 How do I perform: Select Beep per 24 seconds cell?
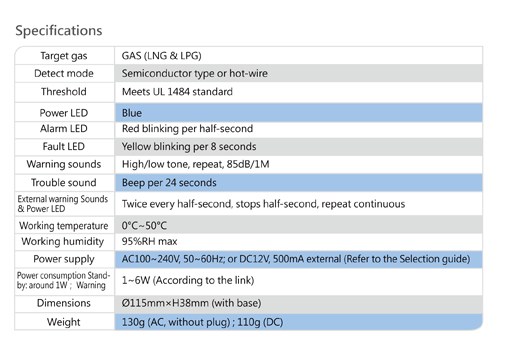coord(299,183)
